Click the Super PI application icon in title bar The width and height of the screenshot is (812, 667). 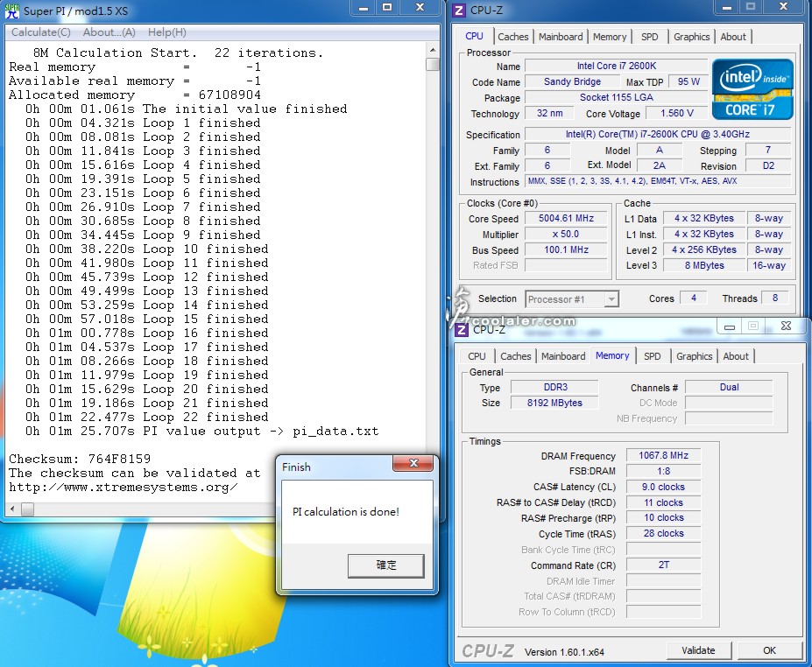11,11
